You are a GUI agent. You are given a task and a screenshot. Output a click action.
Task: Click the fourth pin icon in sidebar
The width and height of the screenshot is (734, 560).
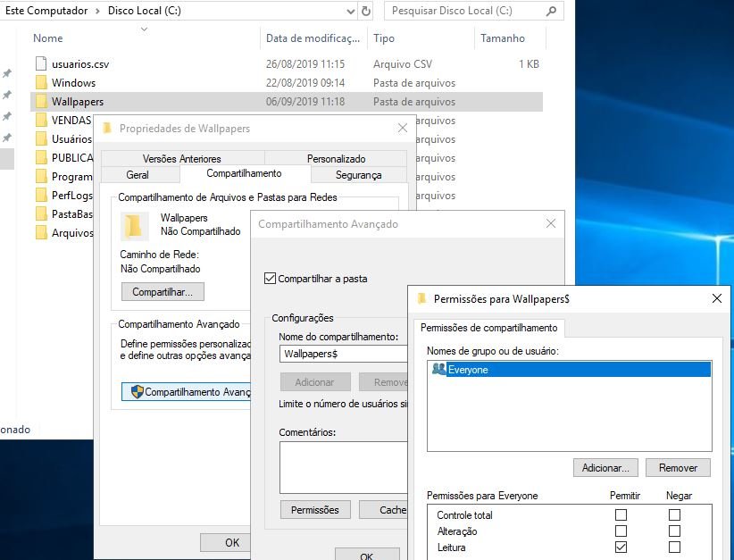(x=7, y=138)
